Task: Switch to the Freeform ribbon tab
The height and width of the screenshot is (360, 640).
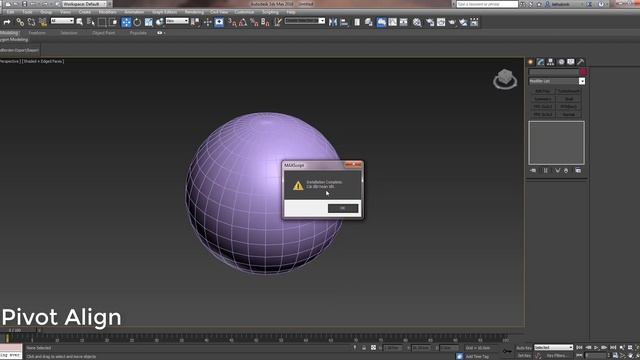Action: point(37,33)
